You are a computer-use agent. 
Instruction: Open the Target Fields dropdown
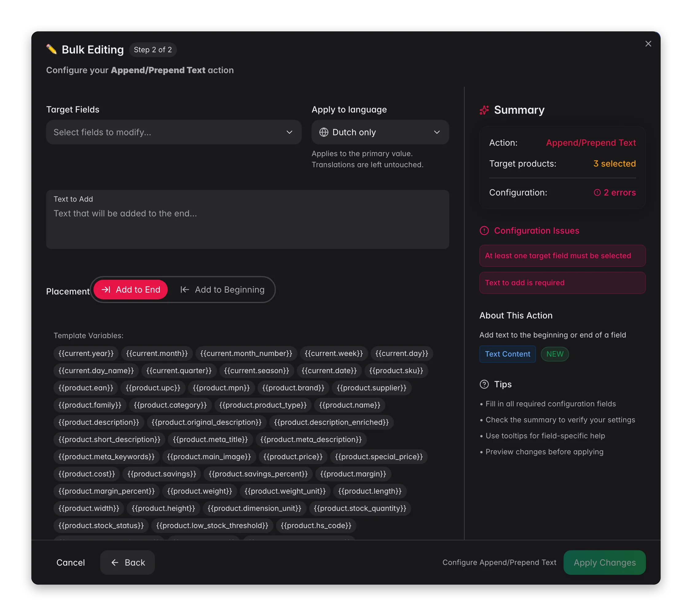(174, 132)
